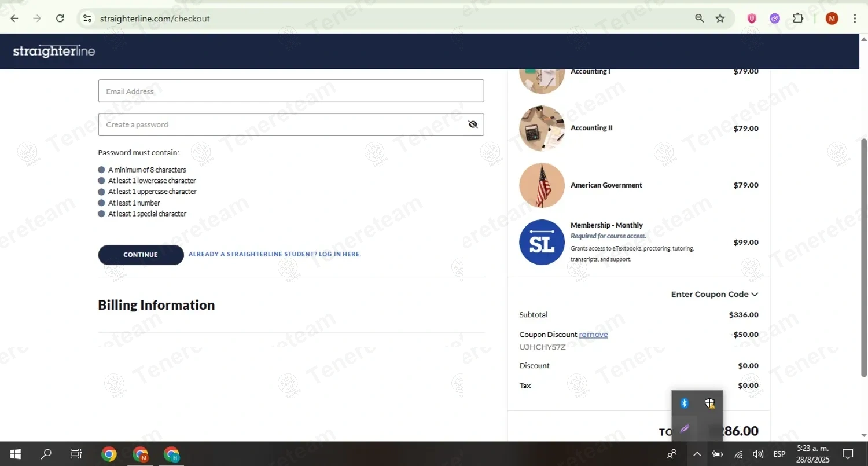Open the Chrome taskbar icon with M badge
This screenshot has height=466, width=868.
point(140,454)
